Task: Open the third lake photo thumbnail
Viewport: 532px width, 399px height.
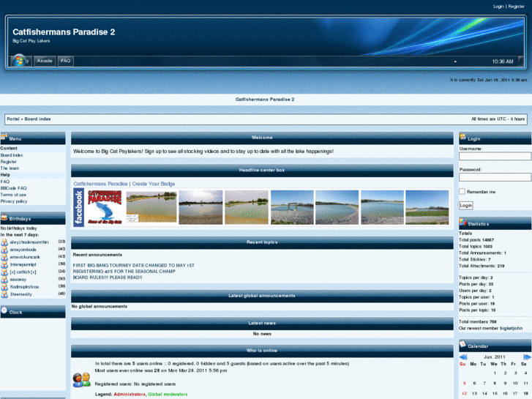Action: click(x=247, y=207)
